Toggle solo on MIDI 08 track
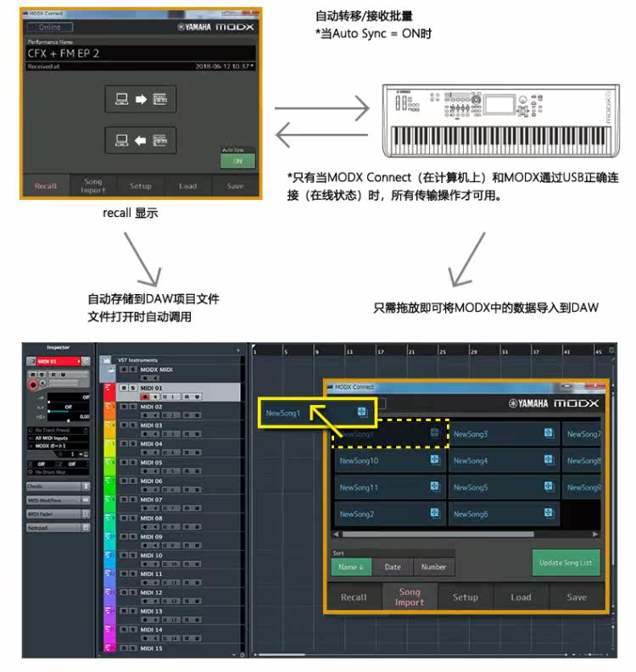 click(x=133, y=518)
